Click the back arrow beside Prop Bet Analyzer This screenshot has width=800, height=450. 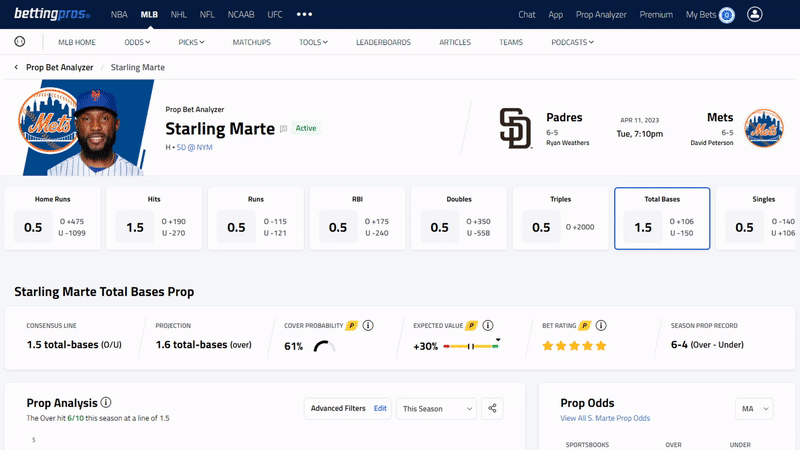(x=16, y=67)
